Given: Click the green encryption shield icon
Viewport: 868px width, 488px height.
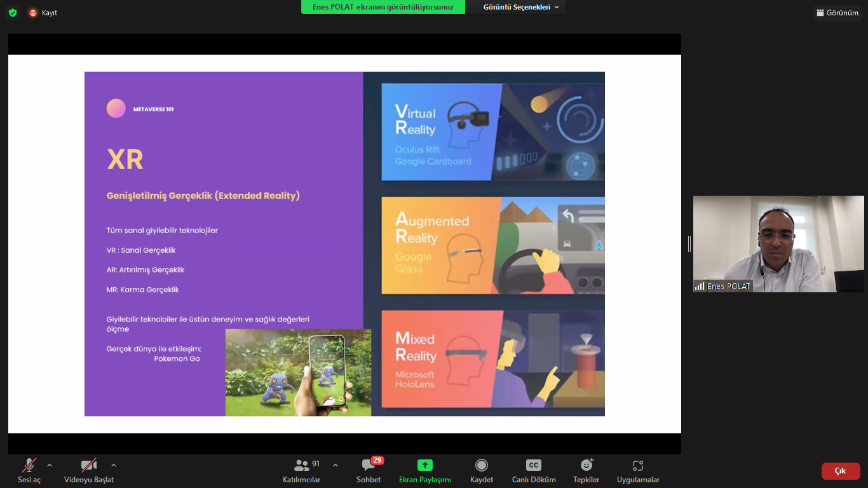Looking at the screenshot, I should pos(13,13).
